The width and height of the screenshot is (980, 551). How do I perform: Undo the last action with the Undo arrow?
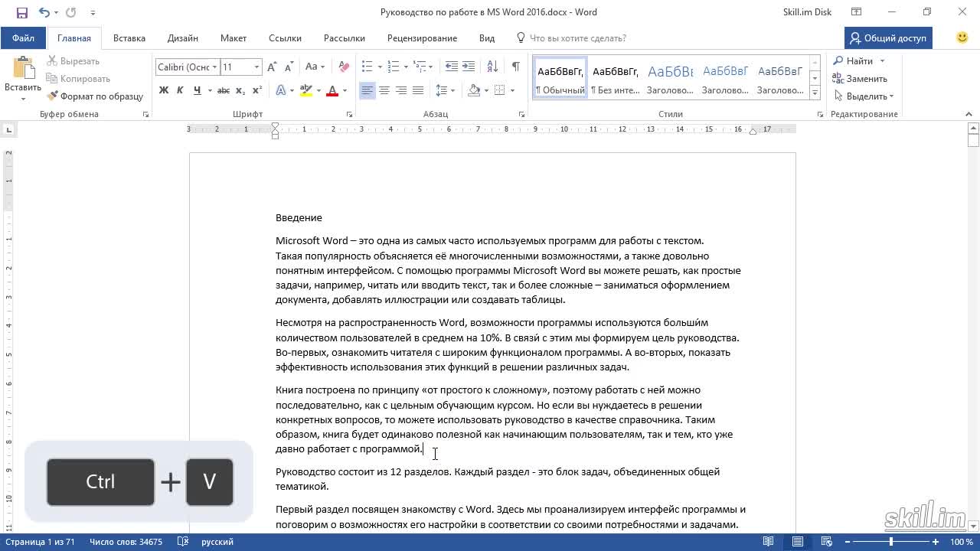pyautogui.click(x=44, y=12)
